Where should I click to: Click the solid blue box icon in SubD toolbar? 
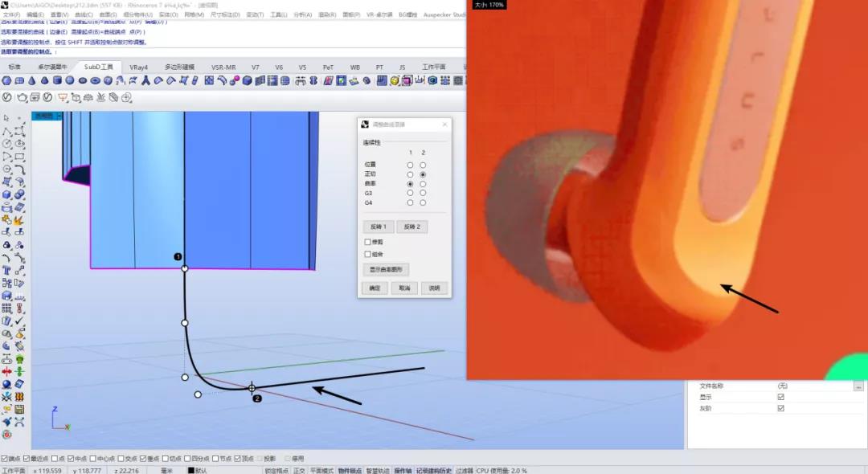pyautogui.click(x=247, y=81)
